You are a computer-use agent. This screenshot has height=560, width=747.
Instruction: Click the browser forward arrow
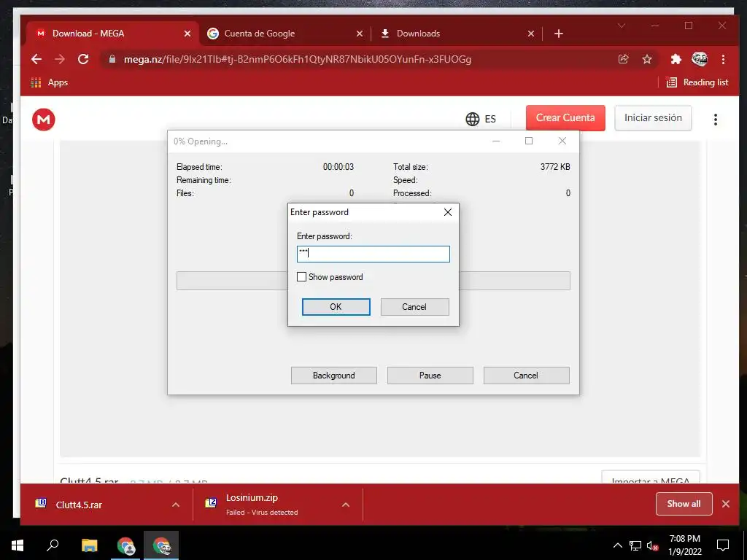pyautogui.click(x=60, y=59)
